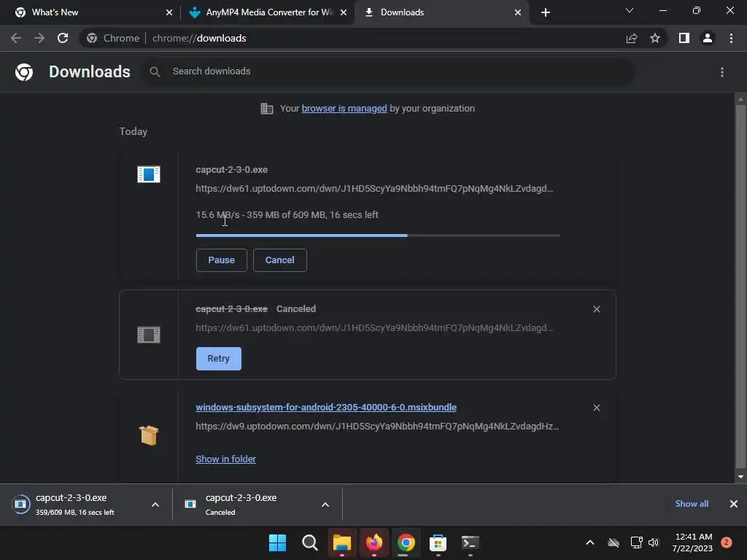Screen dimensions: 747x560
Task: Retry the canceled capcut download
Action: pos(219,359)
